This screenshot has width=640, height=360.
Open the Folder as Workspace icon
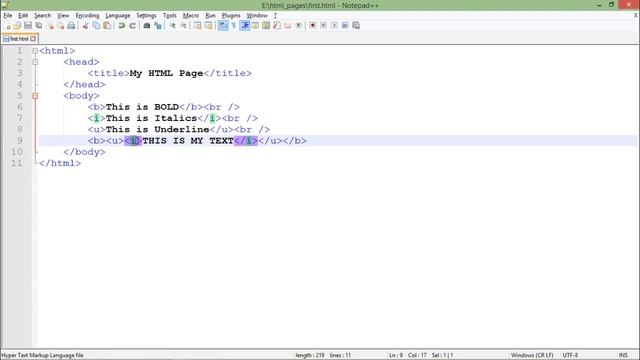(x=288, y=25)
